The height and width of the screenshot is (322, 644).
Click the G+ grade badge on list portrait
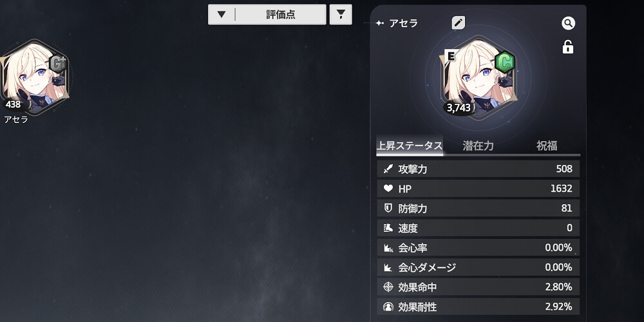(58, 64)
